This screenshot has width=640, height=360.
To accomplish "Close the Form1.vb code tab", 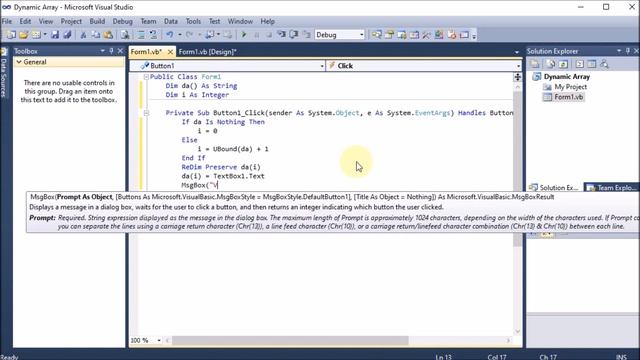I will pos(170,51).
